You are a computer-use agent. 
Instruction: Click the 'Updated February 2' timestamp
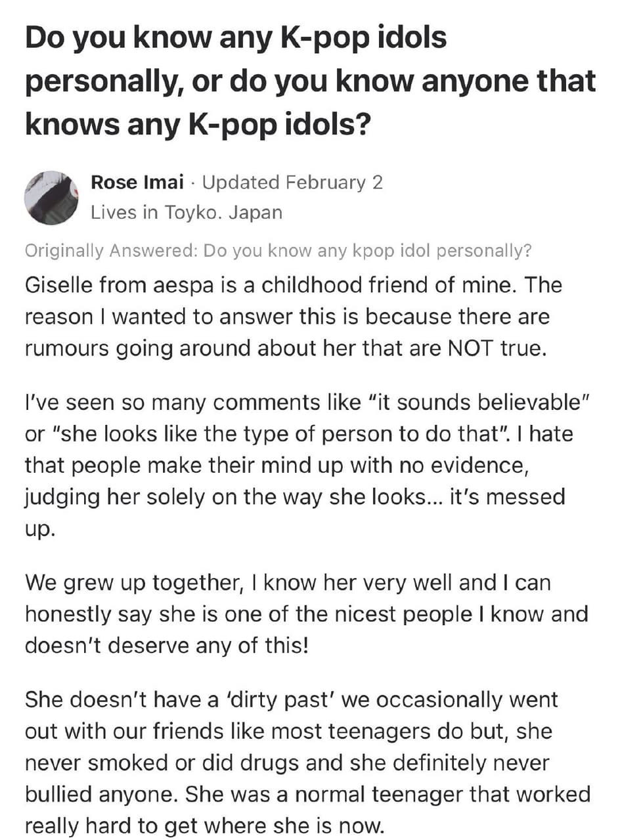tap(292, 183)
